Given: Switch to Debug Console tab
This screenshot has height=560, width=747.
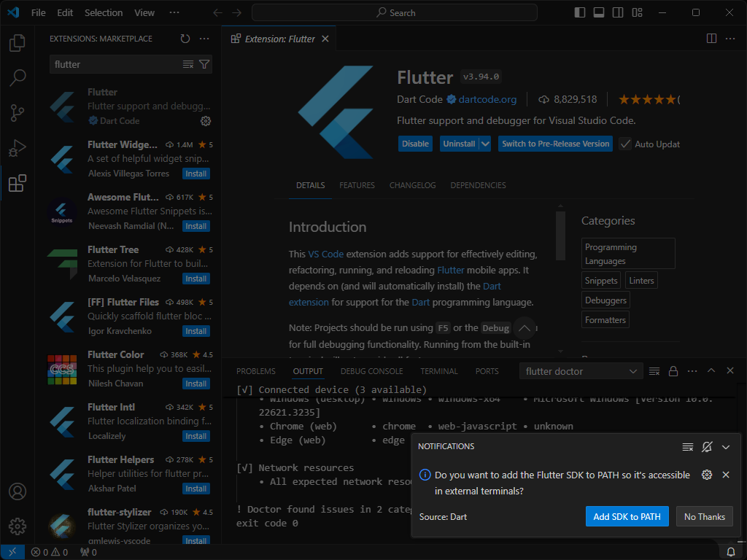Looking at the screenshot, I should (x=371, y=371).
